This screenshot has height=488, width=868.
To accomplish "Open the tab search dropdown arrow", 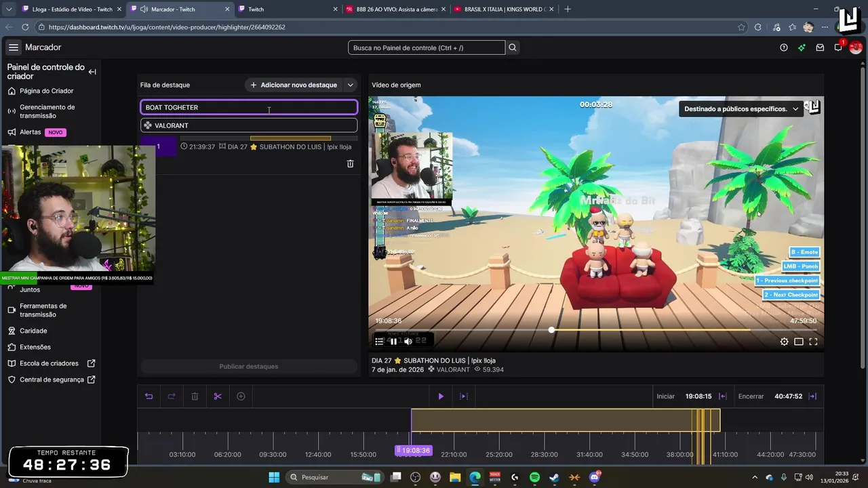I will click(x=8, y=9).
